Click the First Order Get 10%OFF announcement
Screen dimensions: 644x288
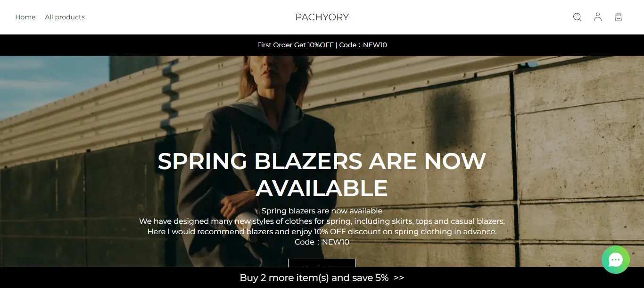(322, 45)
